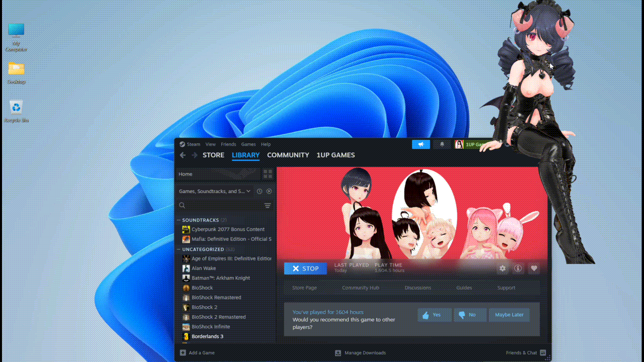Screen dimensions: 644x362
Task: Click the back navigation arrow
Action: pos(183,155)
